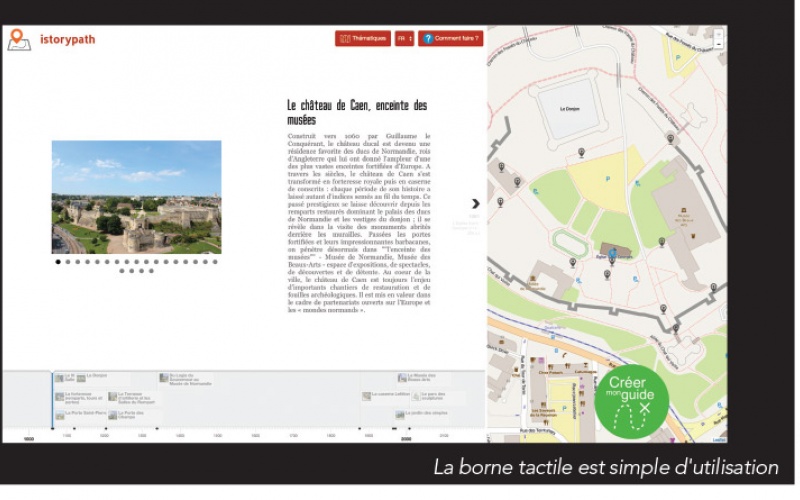
Task: Click the Leaflet attribution link on map
Action: pyautogui.click(x=719, y=440)
